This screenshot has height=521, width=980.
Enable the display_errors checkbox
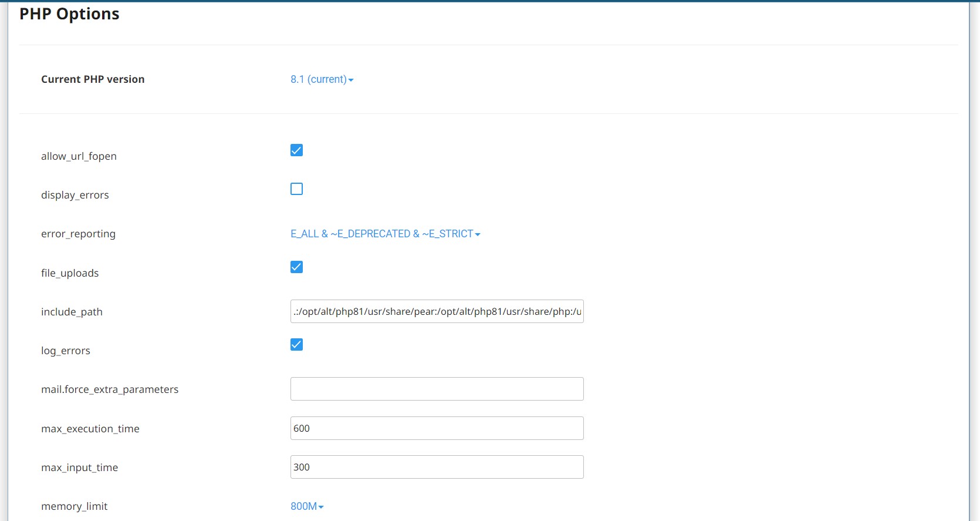pos(296,189)
